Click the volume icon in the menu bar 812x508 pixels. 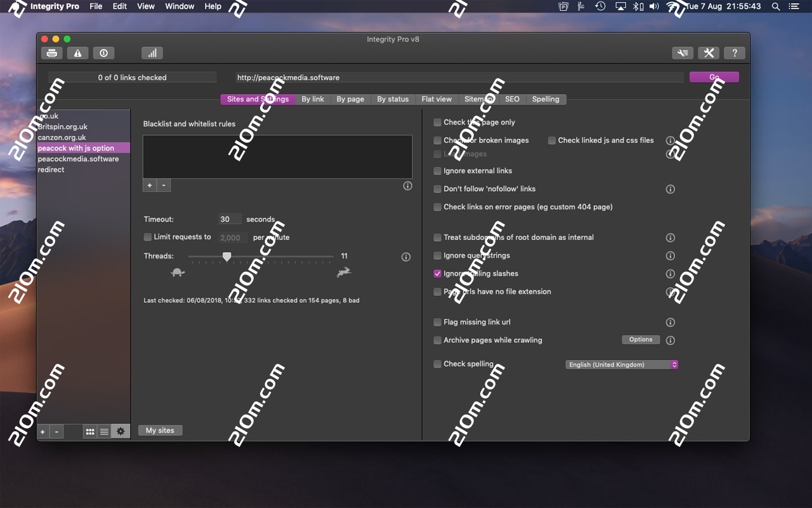[655, 6]
